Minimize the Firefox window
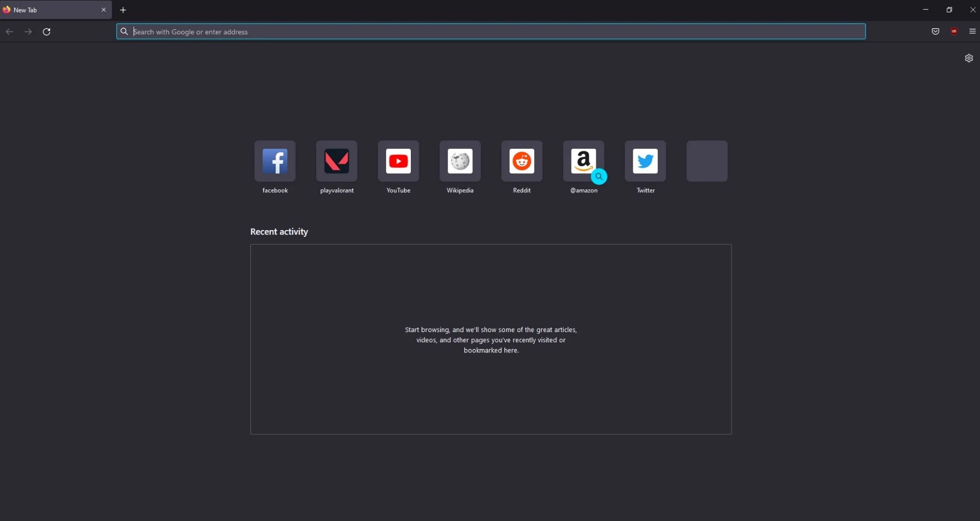 pyautogui.click(x=926, y=10)
